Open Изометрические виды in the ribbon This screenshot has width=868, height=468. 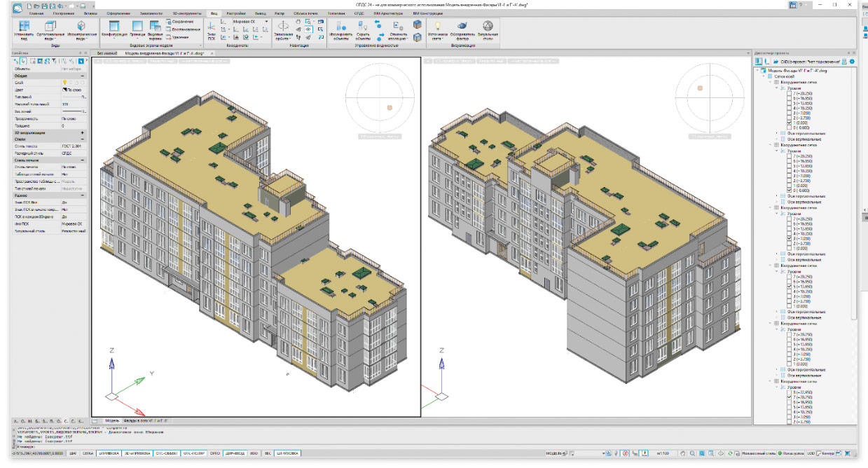[81, 29]
